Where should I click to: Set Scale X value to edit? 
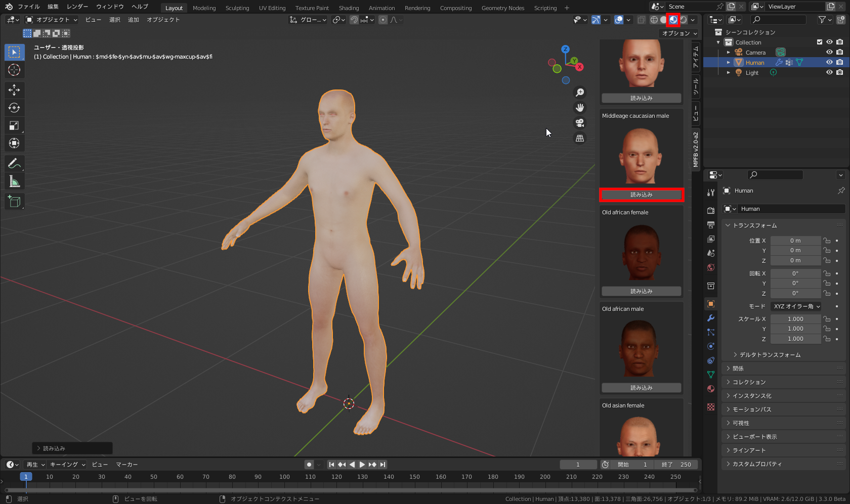[795, 318]
